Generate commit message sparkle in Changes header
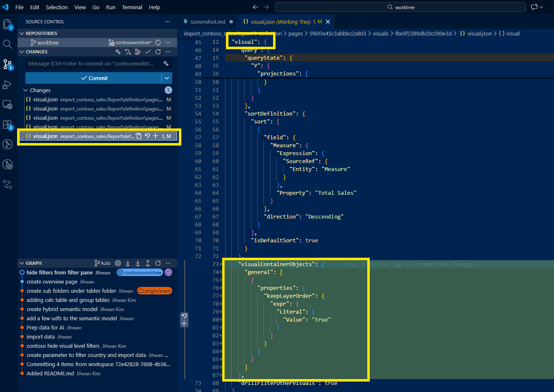 click(118, 52)
